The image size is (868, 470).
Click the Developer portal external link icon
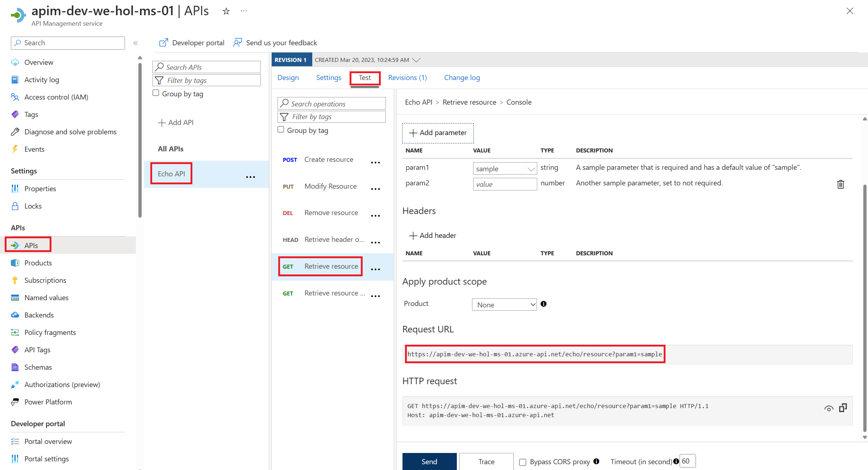click(163, 43)
